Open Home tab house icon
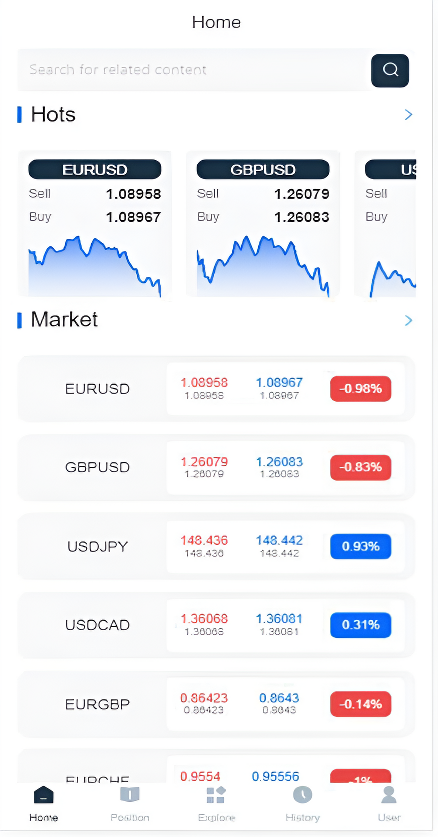The width and height of the screenshot is (438, 837). 44,795
